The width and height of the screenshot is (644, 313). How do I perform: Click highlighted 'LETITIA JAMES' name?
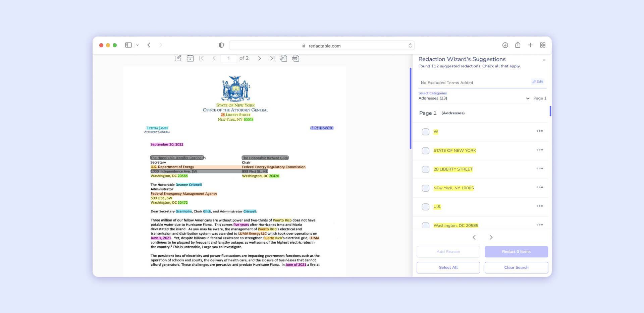[x=157, y=128]
